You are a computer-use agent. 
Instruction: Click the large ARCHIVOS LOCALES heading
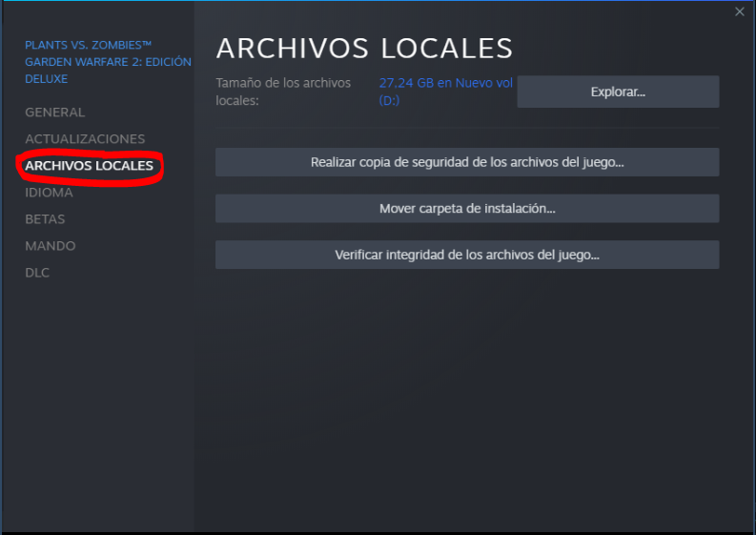pyautogui.click(x=364, y=49)
